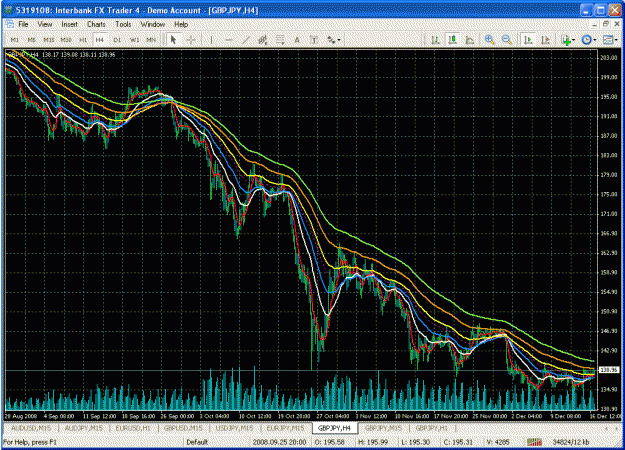Select the trendline drawing tool
Image resolution: width=625 pixels, height=450 pixels.
(246, 39)
